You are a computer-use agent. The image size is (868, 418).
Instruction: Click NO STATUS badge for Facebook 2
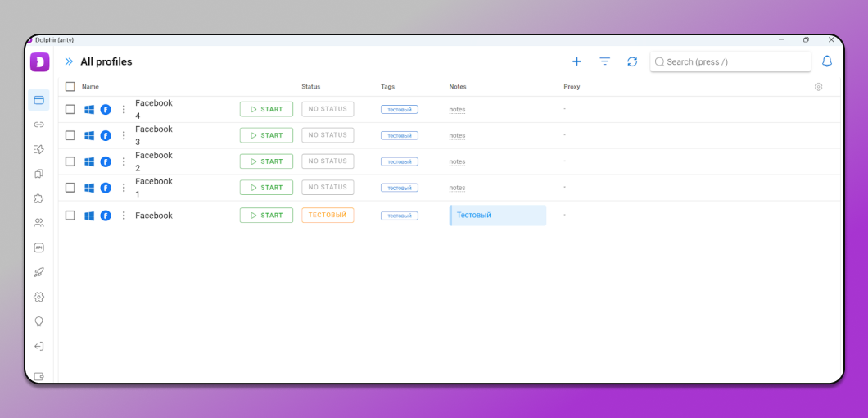[x=328, y=161]
